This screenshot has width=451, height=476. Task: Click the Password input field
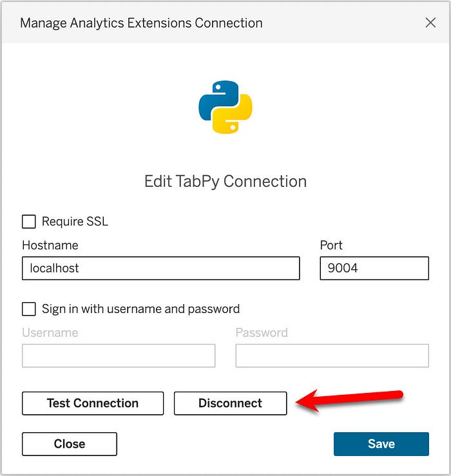332,356
